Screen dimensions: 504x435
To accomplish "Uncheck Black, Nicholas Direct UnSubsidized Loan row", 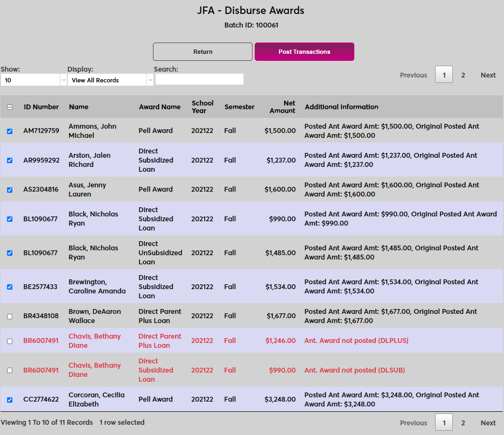I will (10, 253).
